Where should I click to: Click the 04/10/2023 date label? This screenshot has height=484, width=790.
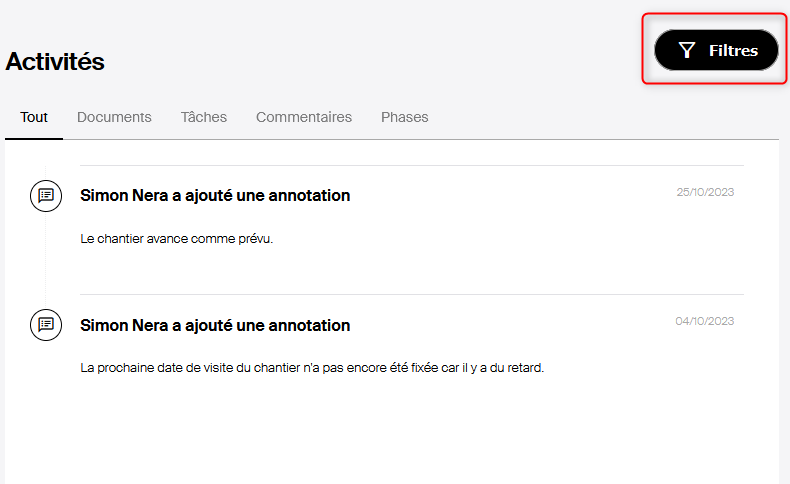click(704, 321)
